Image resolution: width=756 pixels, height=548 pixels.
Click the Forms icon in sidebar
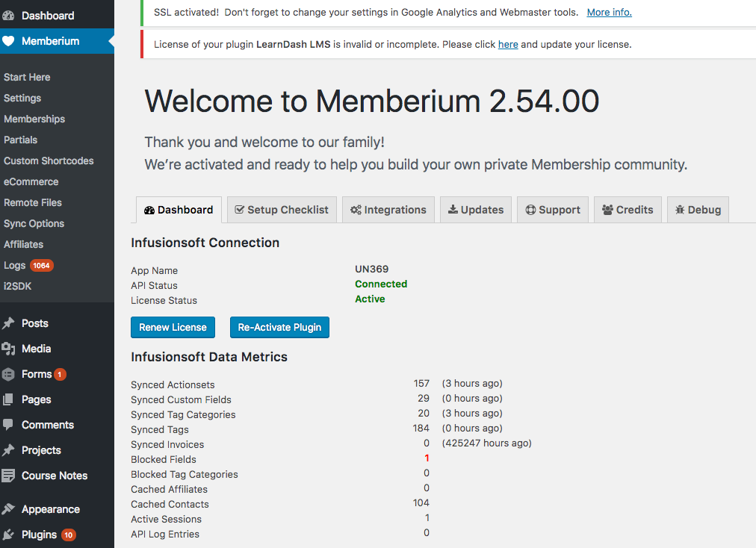[8, 374]
